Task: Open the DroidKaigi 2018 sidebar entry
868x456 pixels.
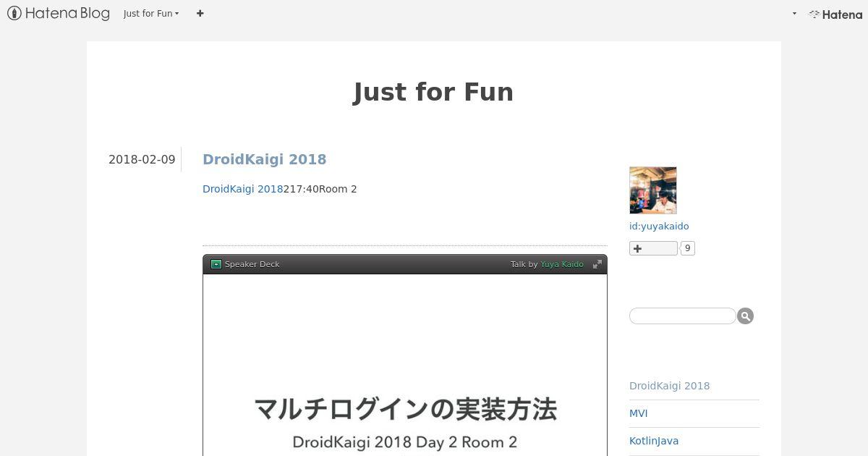Action: pos(670,386)
